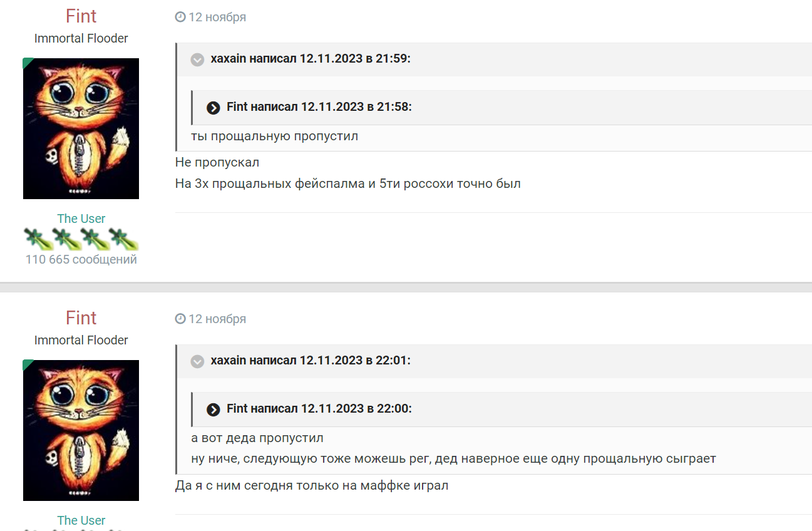Click the arrow icon on nested Fint quote

pyautogui.click(x=213, y=108)
